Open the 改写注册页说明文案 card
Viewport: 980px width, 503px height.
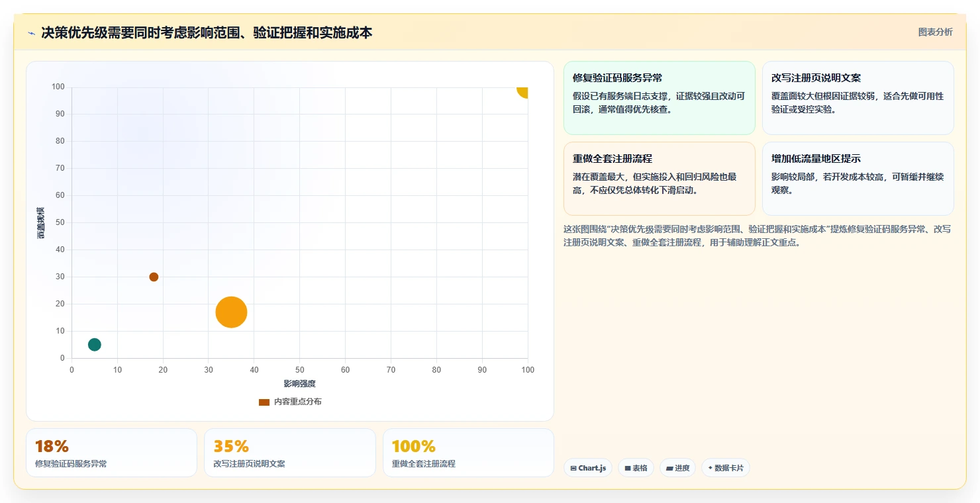click(x=858, y=98)
